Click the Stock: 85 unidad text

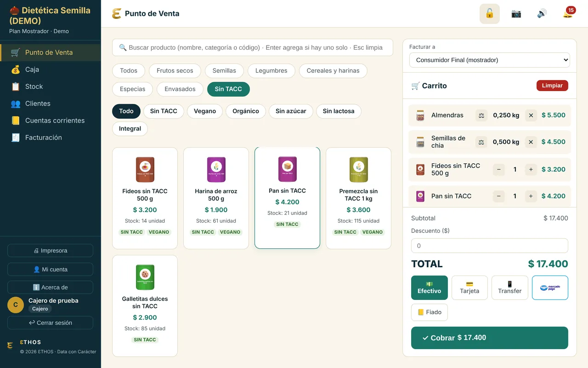(x=145, y=328)
